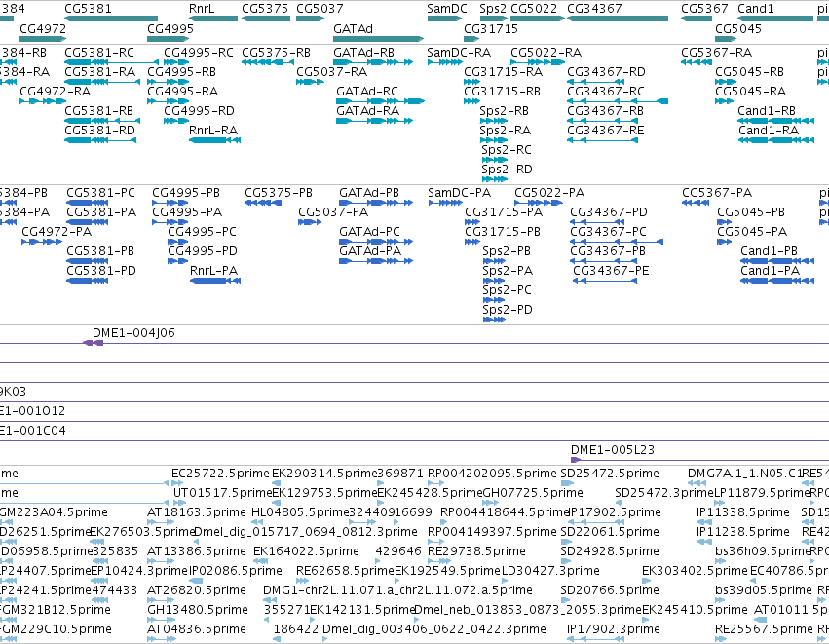The height and width of the screenshot is (644, 829).
Task: Select EST IP11338.5prime label
Action: pyautogui.click(x=743, y=512)
